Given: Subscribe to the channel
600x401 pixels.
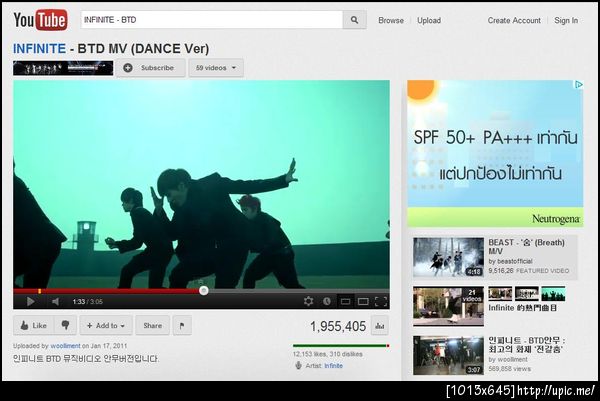Looking at the screenshot, I should [151, 68].
